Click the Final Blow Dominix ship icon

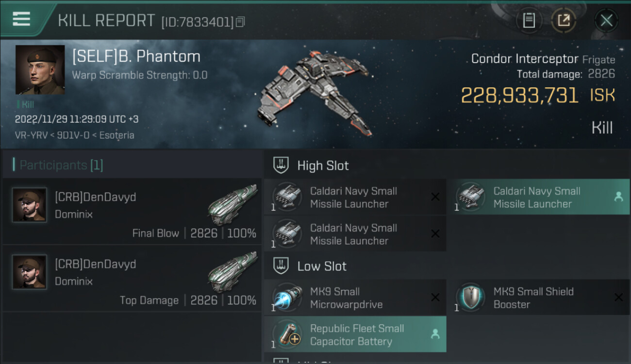[232, 204]
